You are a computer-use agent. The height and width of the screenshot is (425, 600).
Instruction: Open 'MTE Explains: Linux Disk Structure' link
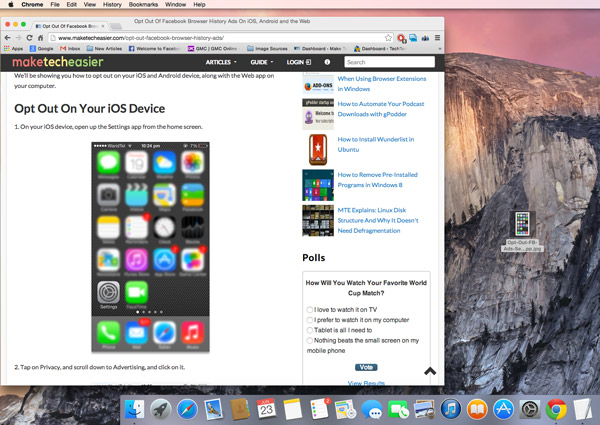[378, 220]
